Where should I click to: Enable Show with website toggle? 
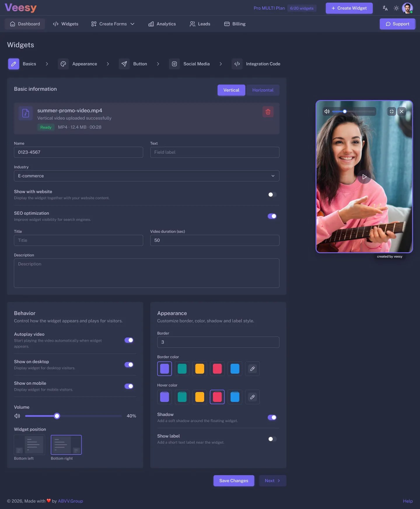coord(272,195)
